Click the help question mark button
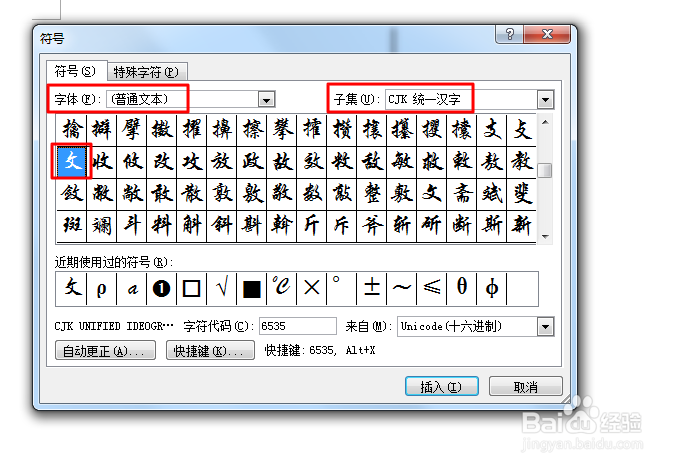 [510, 34]
